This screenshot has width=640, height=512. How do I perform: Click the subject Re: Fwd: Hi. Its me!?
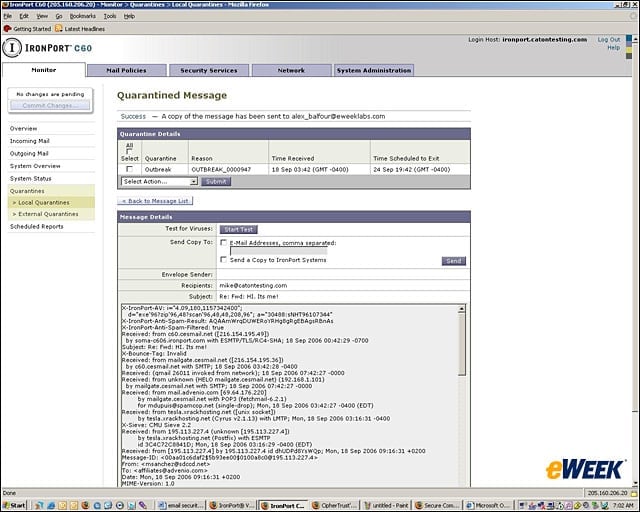pos(249,297)
